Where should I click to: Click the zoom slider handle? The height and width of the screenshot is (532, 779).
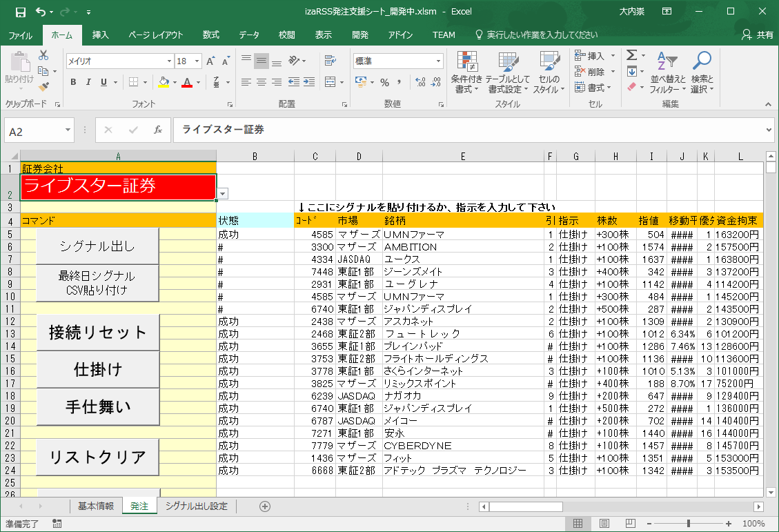click(688, 524)
